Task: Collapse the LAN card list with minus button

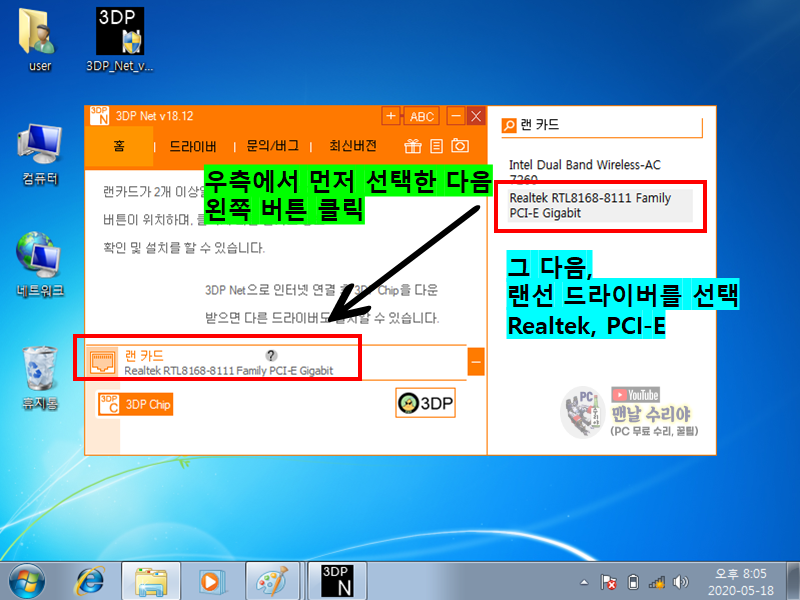Action: (476, 362)
